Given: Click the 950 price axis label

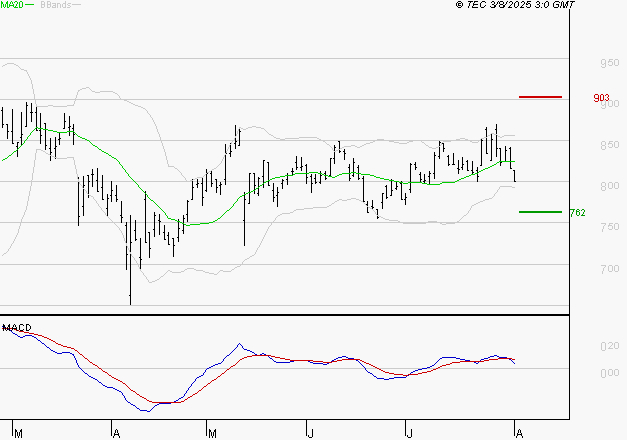Looking at the screenshot, I should point(610,63).
